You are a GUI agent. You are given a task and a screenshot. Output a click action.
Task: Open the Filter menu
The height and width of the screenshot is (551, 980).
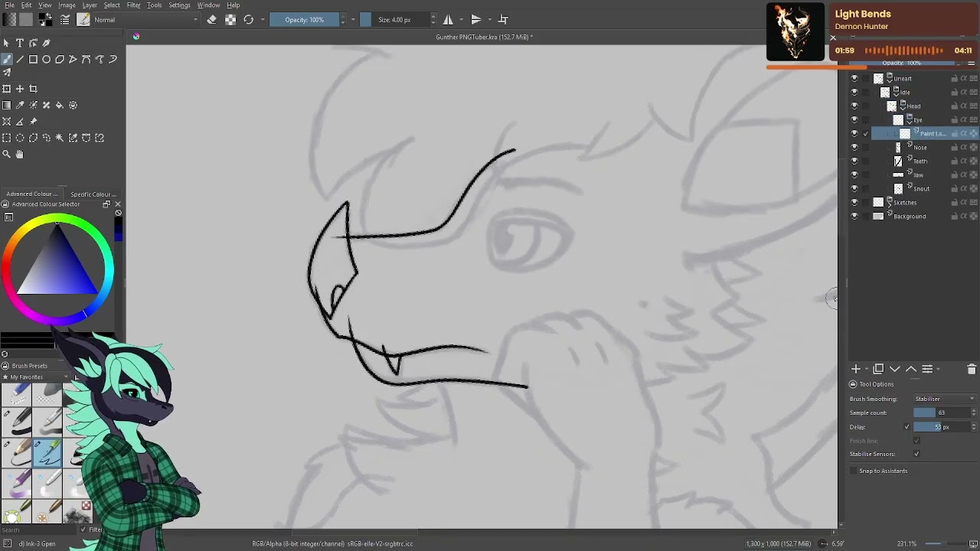pyautogui.click(x=133, y=5)
